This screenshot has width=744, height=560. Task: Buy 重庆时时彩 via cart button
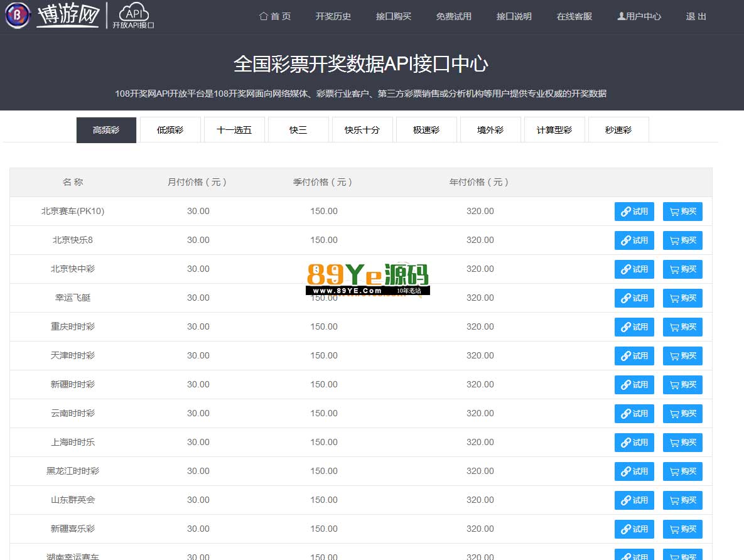682,327
